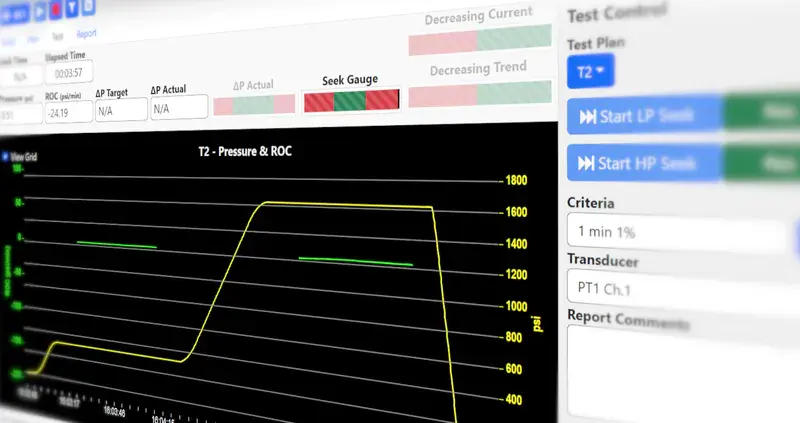Click the 1800 psi axis label
This screenshot has height=423, width=800.
[516, 180]
